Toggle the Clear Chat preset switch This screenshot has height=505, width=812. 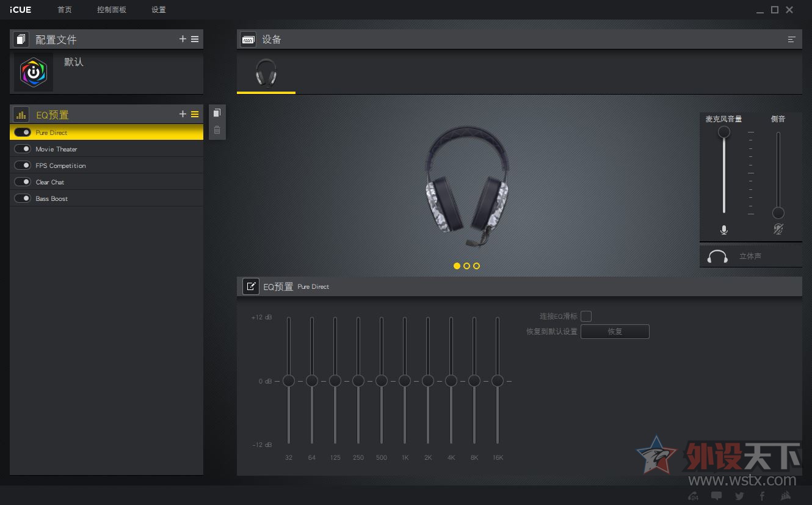point(23,182)
